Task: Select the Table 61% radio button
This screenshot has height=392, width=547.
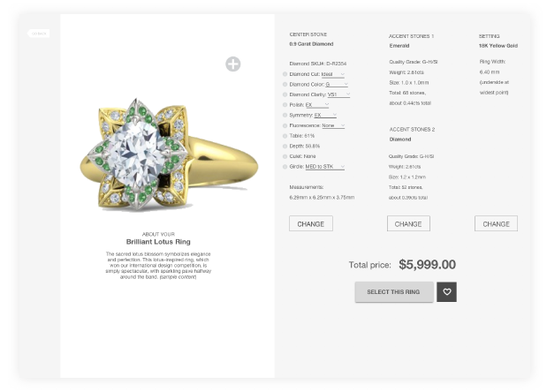Action: (285, 136)
